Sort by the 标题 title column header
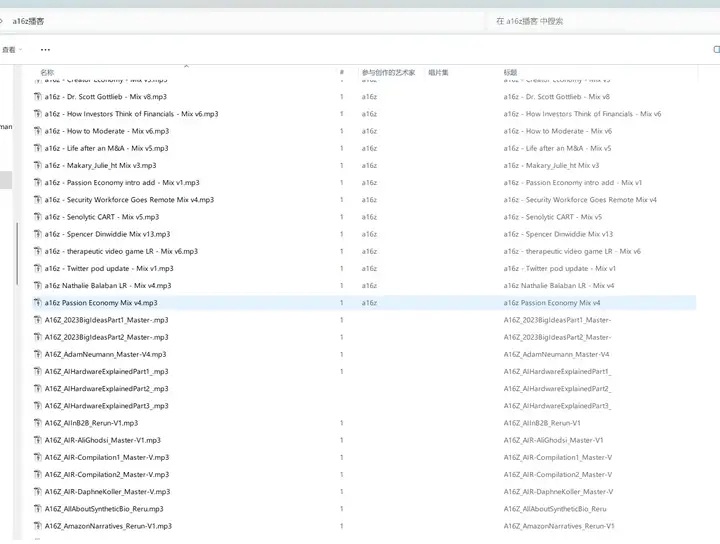Image resolution: width=720 pixels, height=544 pixels. [510, 72]
